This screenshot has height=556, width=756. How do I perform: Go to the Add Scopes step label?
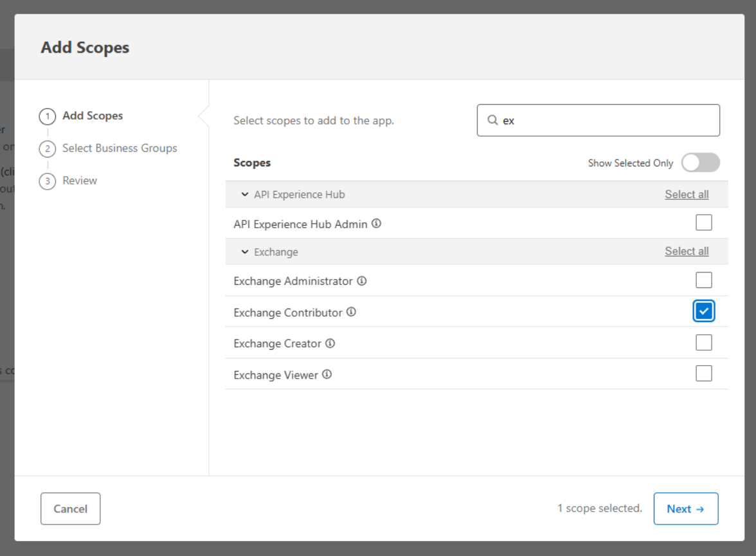(x=93, y=116)
